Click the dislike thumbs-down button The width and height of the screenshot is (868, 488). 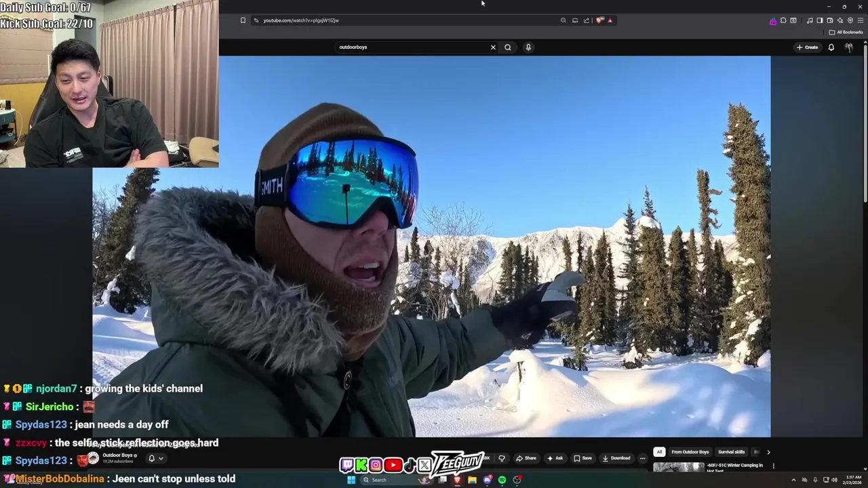pos(502,458)
